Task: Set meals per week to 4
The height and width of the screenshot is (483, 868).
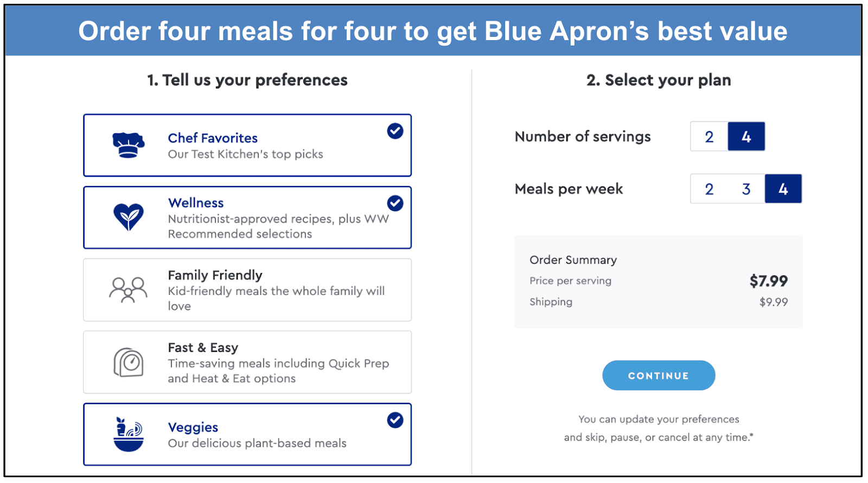Action: (783, 189)
